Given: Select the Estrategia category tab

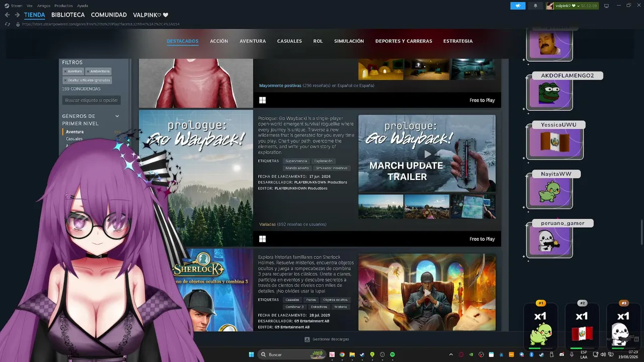Looking at the screenshot, I should point(458,41).
